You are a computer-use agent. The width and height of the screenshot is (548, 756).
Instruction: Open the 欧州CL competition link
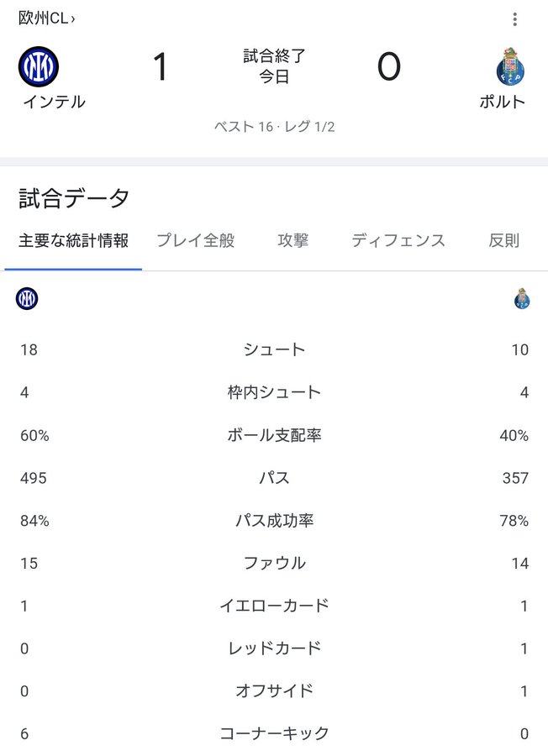pyautogui.click(x=47, y=18)
